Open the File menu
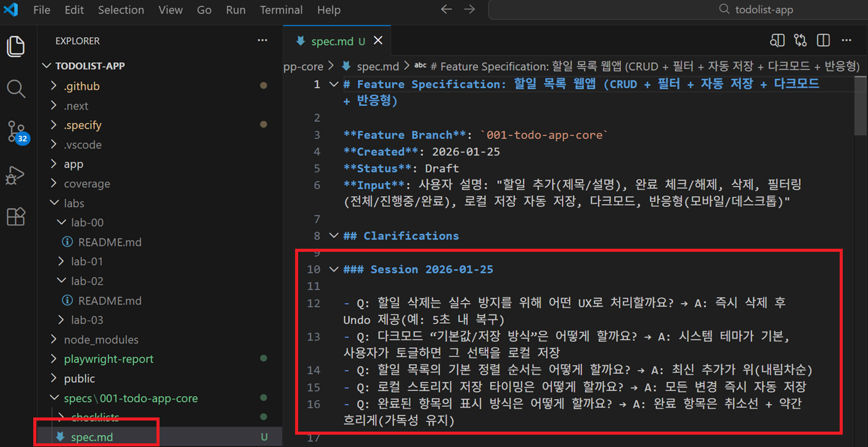Image resolution: width=868 pixels, height=447 pixels. pos(42,10)
